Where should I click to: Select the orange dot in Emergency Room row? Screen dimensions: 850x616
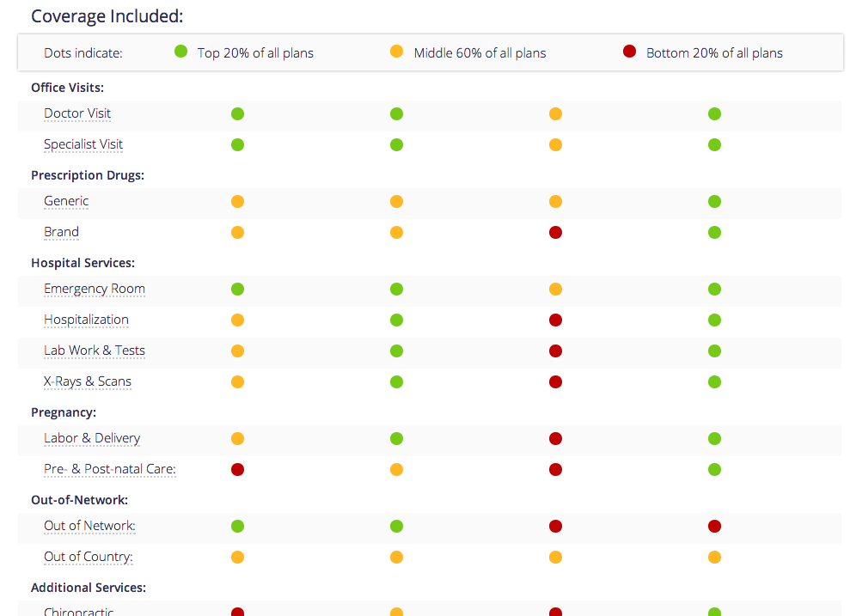[x=555, y=289]
